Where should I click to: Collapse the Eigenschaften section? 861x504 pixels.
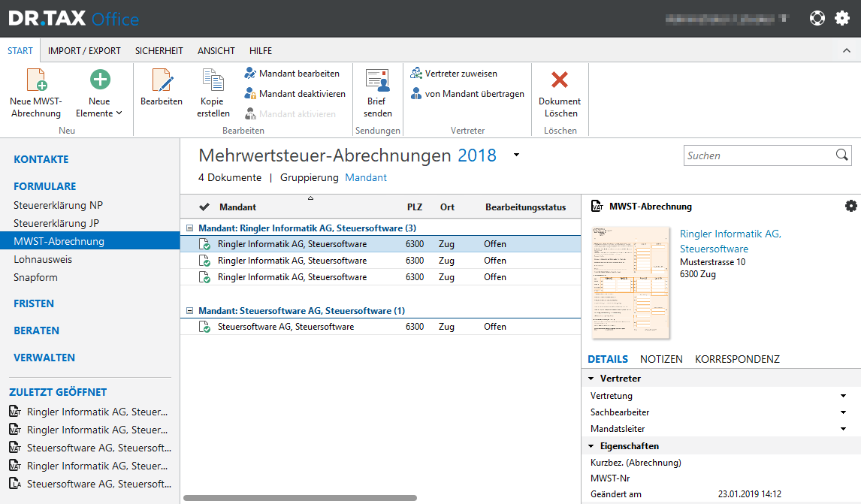click(591, 446)
